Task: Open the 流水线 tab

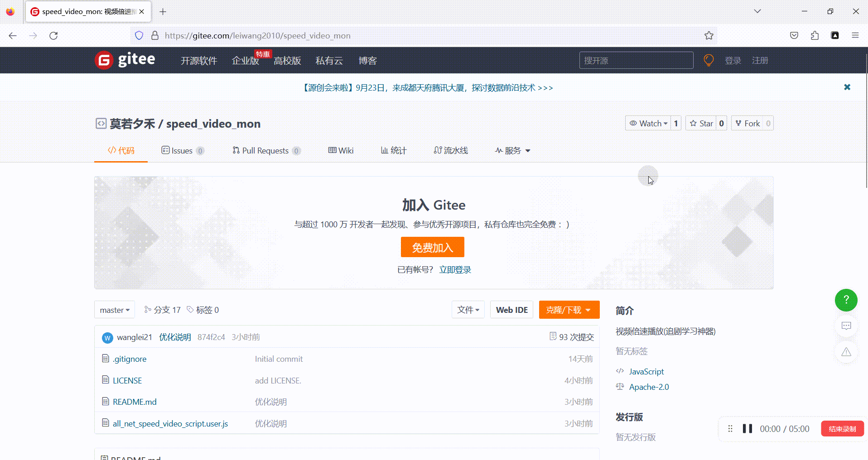Action: point(451,150)
